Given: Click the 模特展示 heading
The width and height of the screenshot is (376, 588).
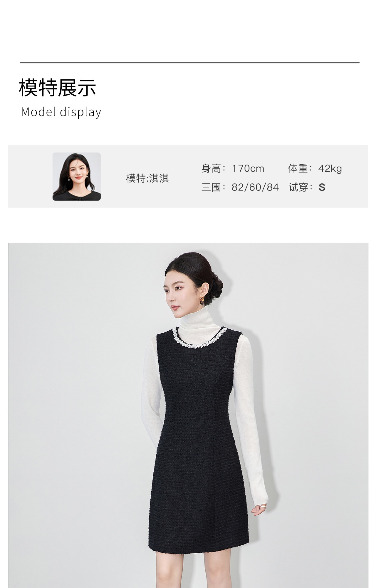Looking at the screenshot, I should 58,88.
